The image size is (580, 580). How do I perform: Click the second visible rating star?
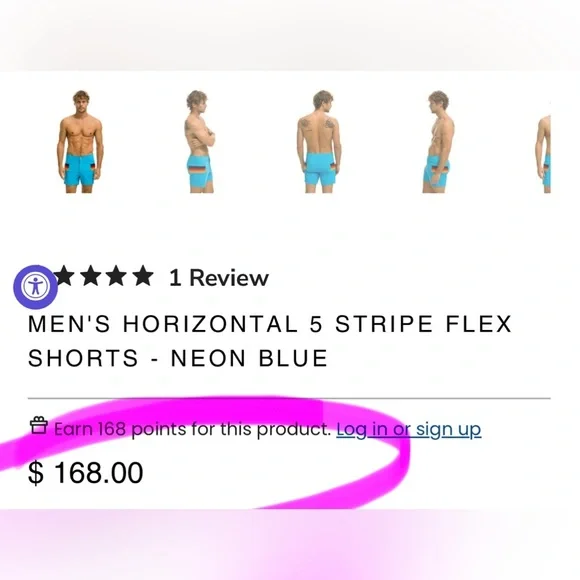[x=91, y=276]
